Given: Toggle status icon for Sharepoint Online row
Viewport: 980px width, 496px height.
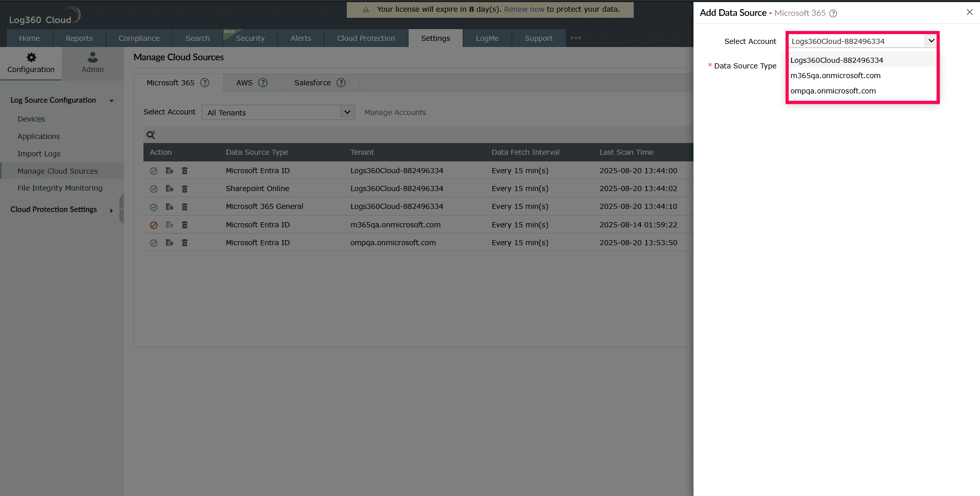Looking at the screenshot, I should pos(154,189).
